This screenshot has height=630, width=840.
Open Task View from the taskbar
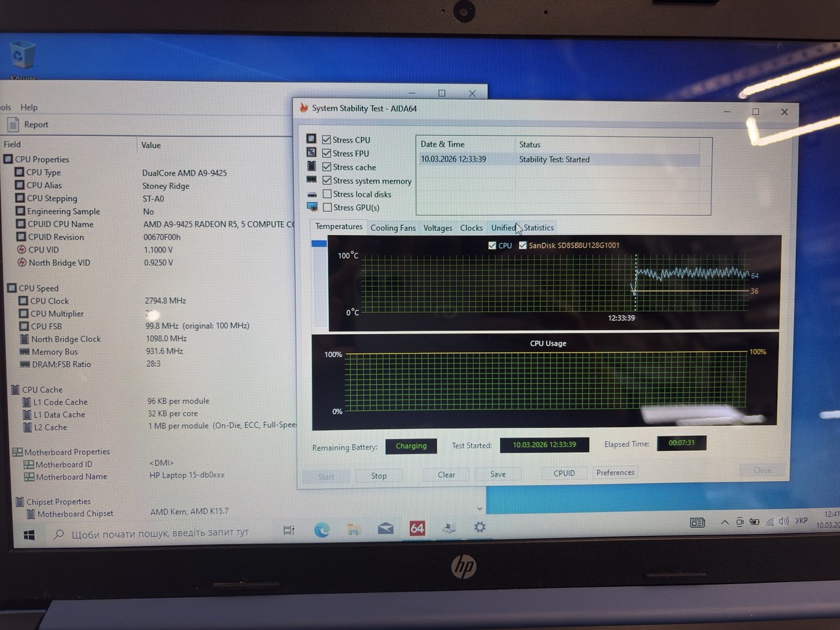click(x=289, y=530)
